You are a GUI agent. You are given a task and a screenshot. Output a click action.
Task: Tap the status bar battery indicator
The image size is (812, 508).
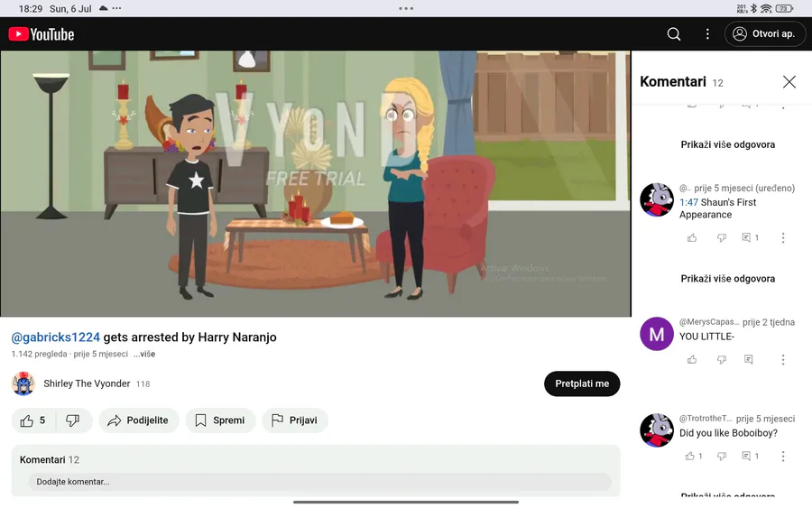click(784, 8)
